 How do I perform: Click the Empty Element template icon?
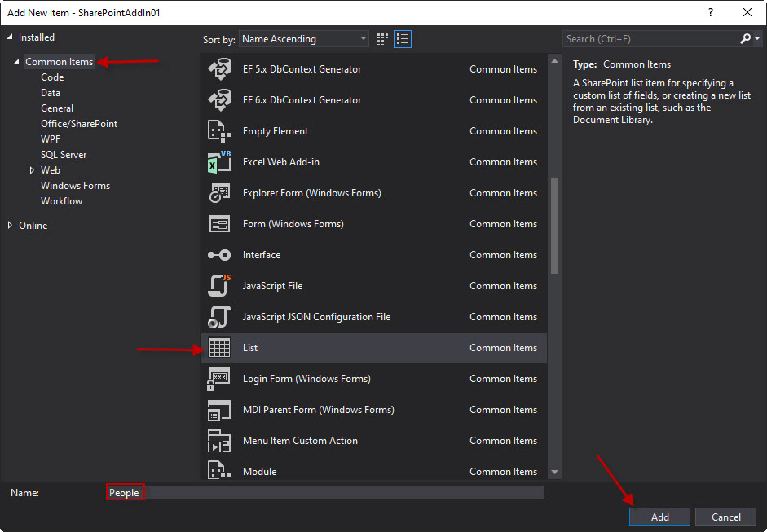(x=219, y=131)
